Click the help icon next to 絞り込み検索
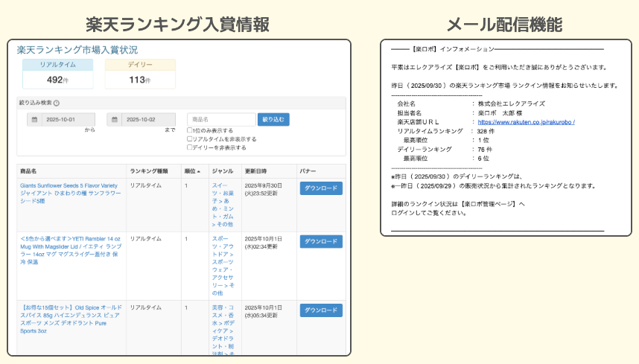Screen dimensions: 639x364 [57, 103]
